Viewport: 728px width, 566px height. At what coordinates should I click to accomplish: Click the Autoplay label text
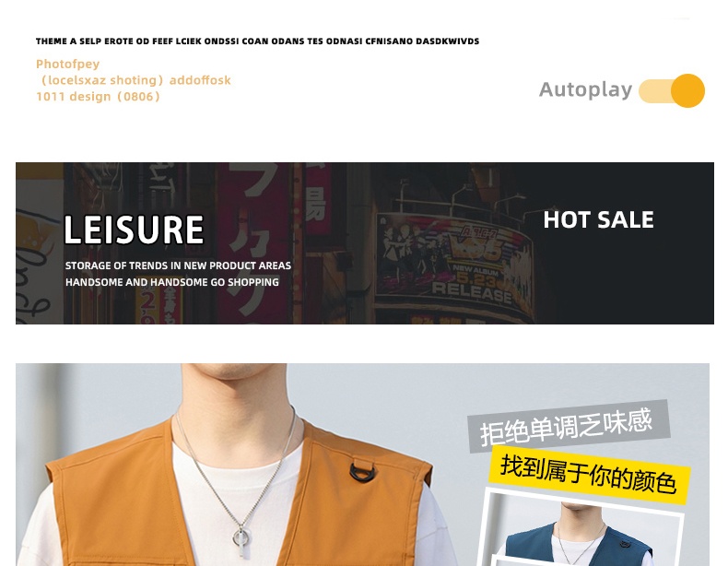coord(585,89)
